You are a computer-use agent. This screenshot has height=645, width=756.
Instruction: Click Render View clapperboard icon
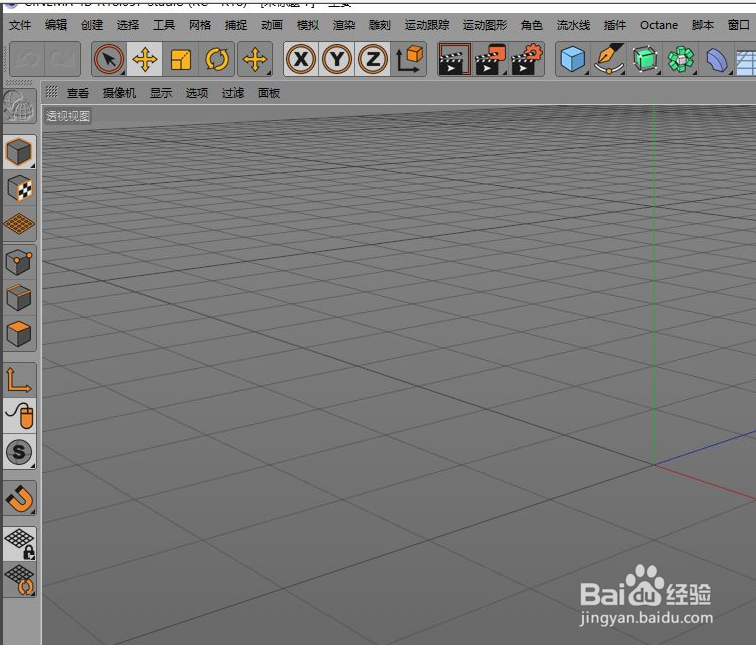(454, 59)
